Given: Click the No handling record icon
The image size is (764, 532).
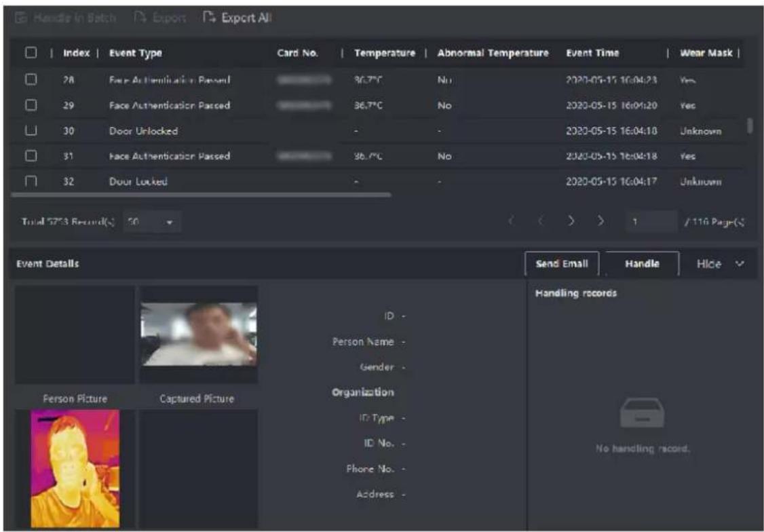Looking at the screenshot, I should 642,412.
